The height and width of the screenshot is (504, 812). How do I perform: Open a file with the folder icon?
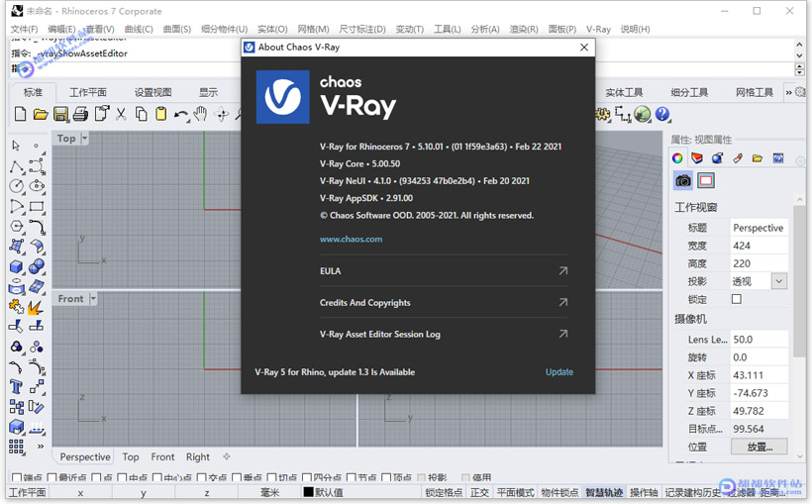[x=41, y=114]
